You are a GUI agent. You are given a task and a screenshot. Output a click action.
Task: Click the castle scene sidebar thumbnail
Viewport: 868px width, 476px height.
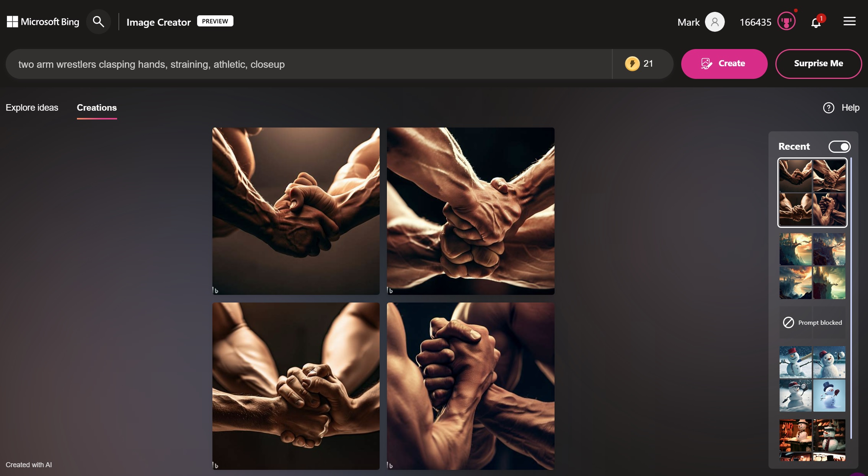tap(813, 265)
